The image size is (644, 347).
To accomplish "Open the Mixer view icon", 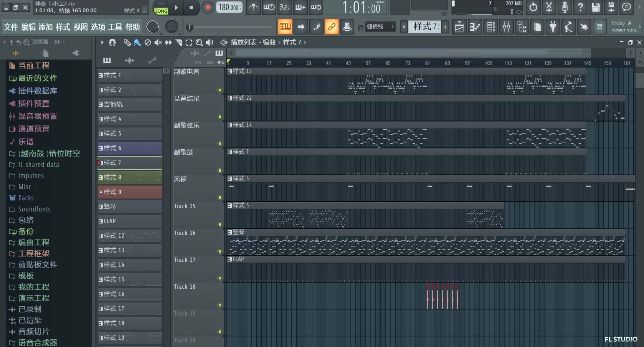I will 506,26.
